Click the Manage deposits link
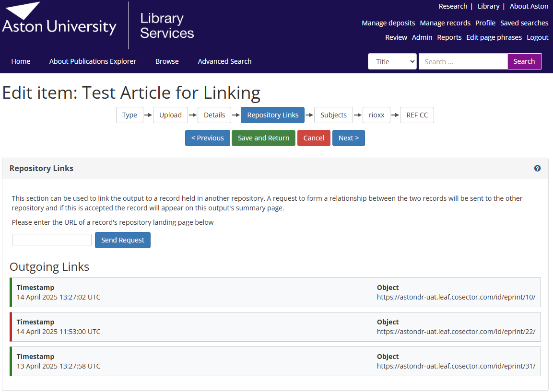The width and height of the screenshot is (553, 392). pyautogui.click(x=388, y=23)
